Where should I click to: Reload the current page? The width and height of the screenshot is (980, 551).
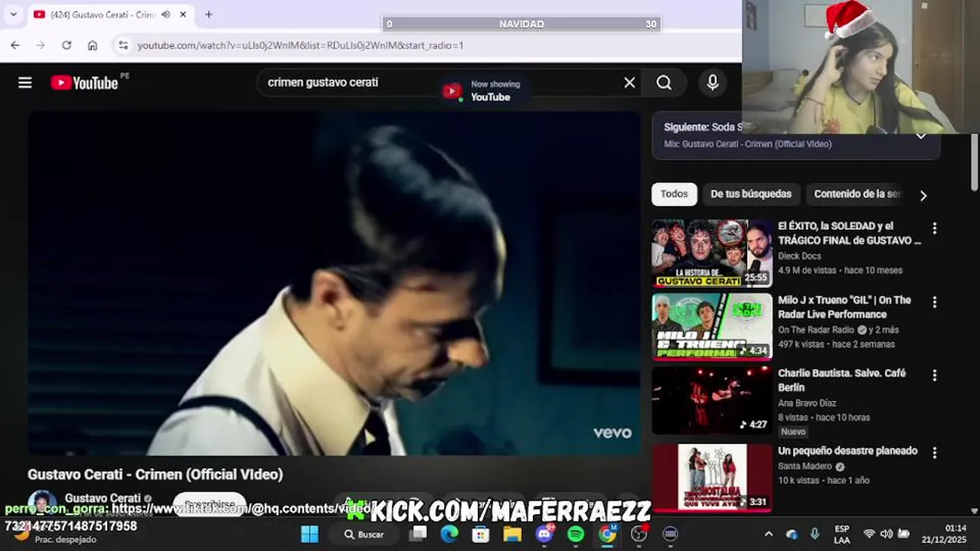point(67,45)
